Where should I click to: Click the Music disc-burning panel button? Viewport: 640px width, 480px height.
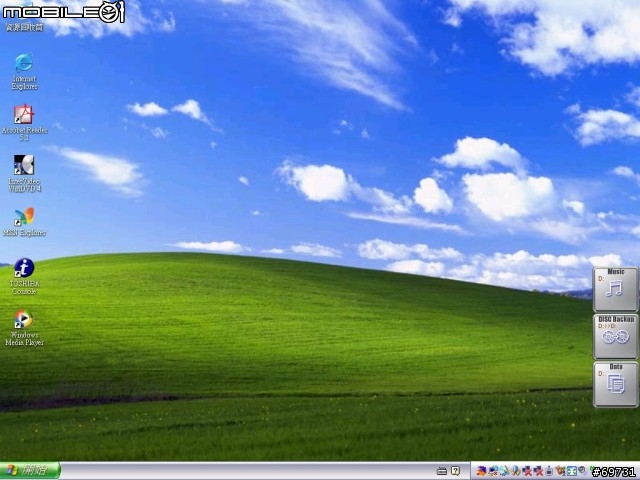tap(615, 289)
